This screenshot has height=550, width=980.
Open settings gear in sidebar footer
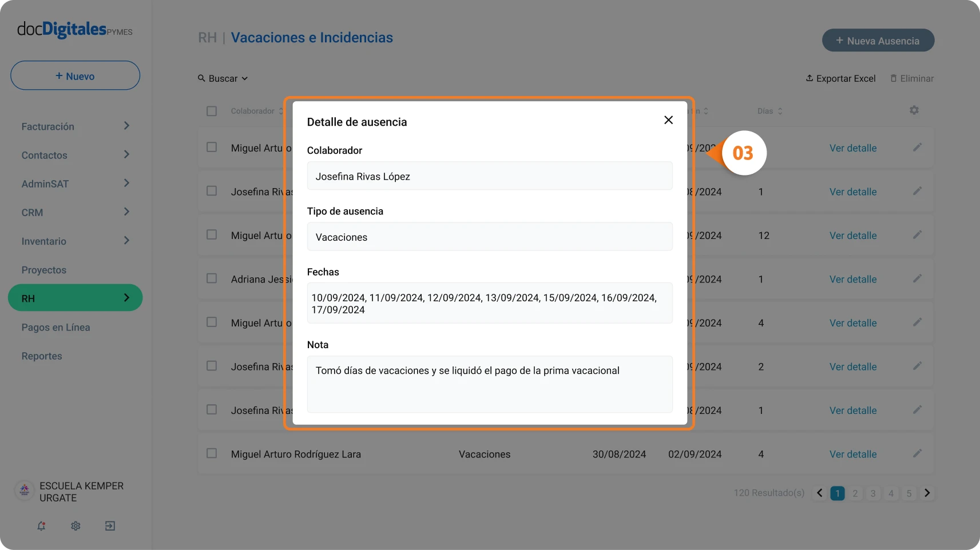[x=76, y=526]
